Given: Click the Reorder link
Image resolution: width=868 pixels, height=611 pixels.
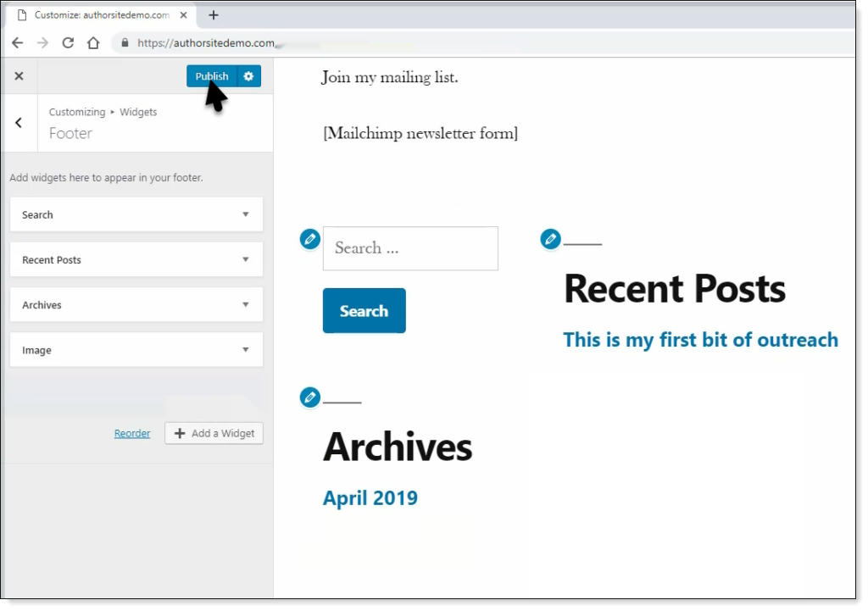Looking at the screenshot, I should click(x=132, y=433).
